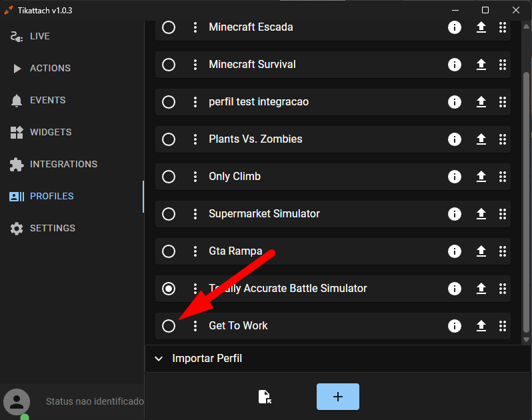This screenshot has height=420, width=532.
Task: Click drag handle of Minecraft Escada row
Action: click(503, 27)
